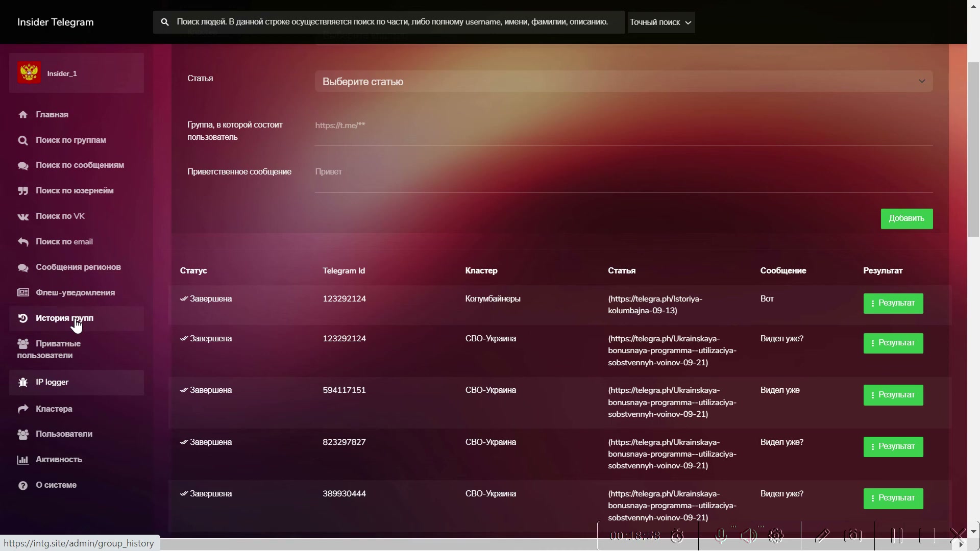Go to Флеш-уведомления section

77,293
